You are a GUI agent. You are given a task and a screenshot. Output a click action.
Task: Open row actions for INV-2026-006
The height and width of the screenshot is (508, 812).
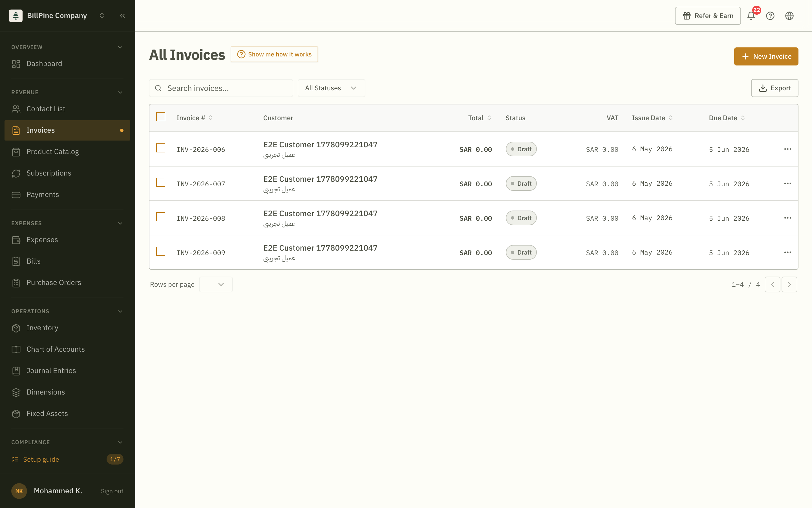click(x=787, y=149)
